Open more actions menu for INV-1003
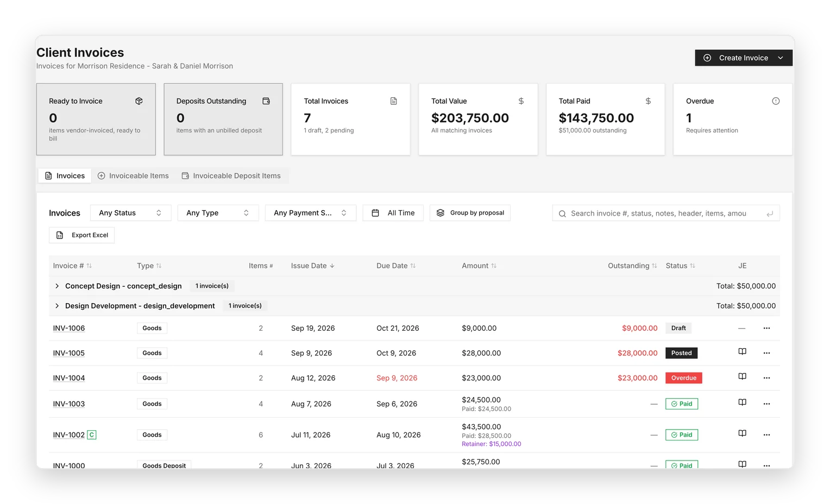The image size is (830, 504). (x=766, y=404)
